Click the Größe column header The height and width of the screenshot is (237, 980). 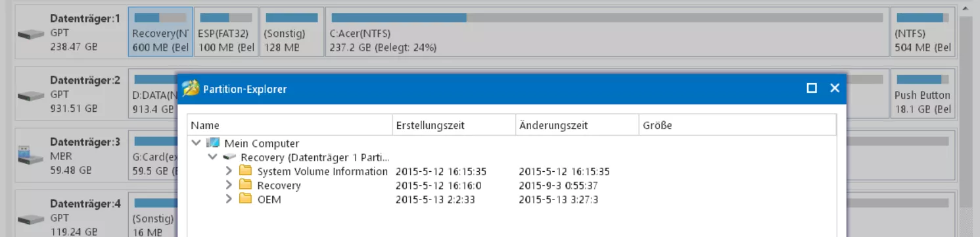tap(737, 125)
